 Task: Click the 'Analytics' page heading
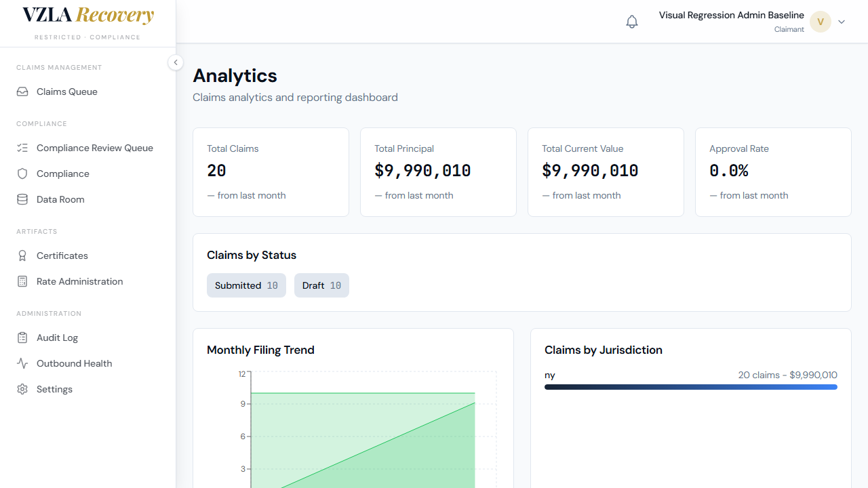[x=235, y=76]
